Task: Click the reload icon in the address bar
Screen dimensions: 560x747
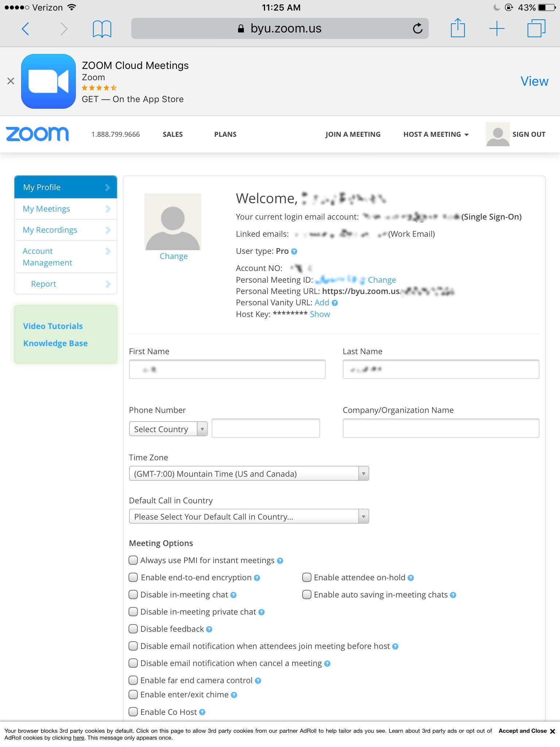Action: pyautogui.click(x=417, y=28)
